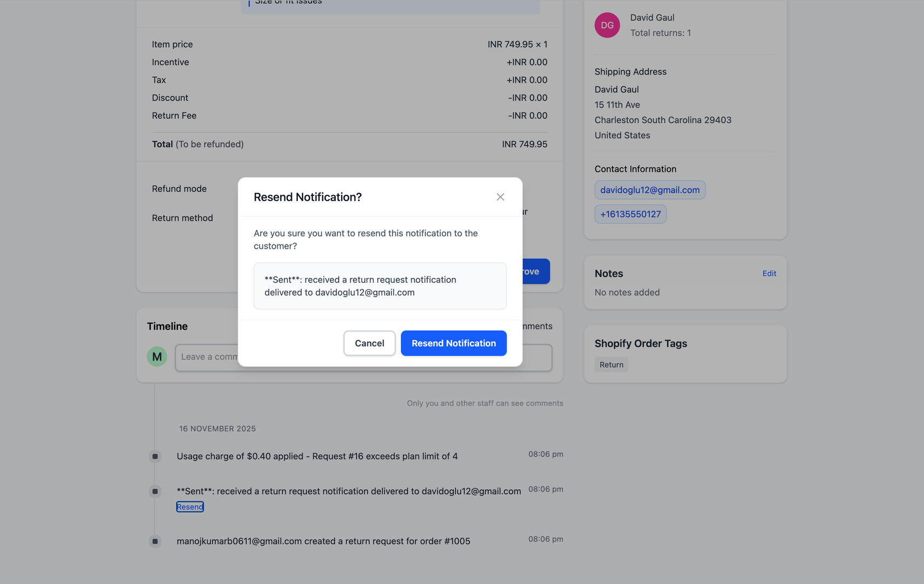Viewport: 924px width, 584px height.
Task: Select the Return tag under Shopify Order Tags
Action: [x=611, y=364]
